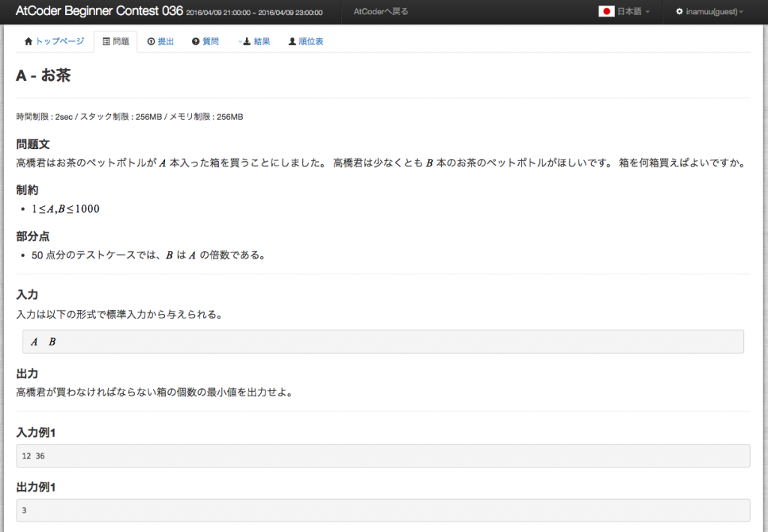The height and width of the screenshot is (532, 768).
Task: Go to the トップページ tab
Action: coord(54,42)
